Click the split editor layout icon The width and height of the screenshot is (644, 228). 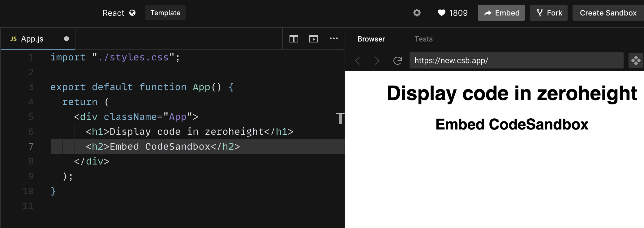(294, 39)
